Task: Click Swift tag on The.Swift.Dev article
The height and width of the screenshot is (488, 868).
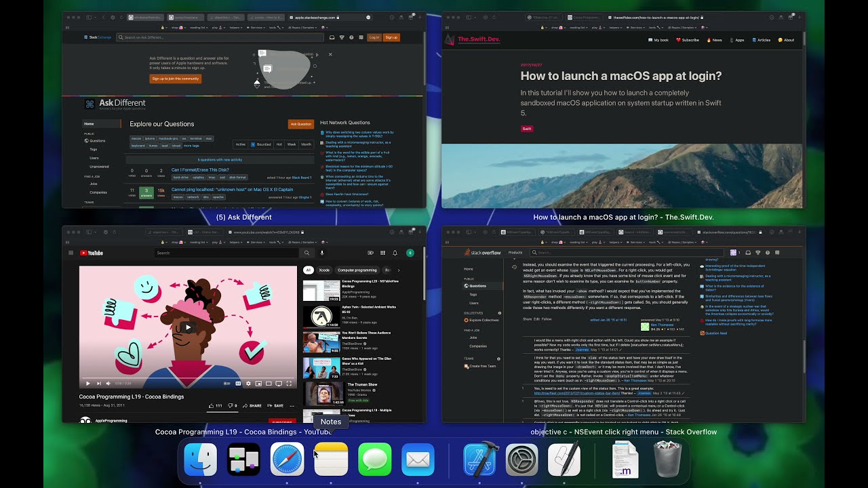Action: point(527,129)
